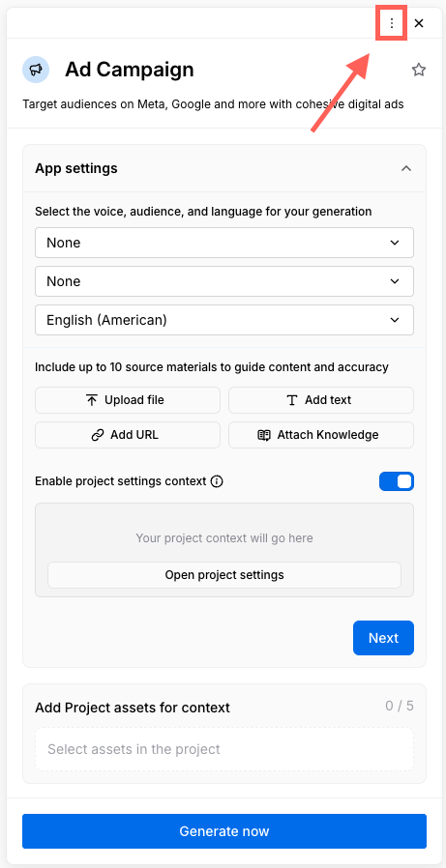Star the Ad Campaign app as favorite
Image resolution: width=446 pixels, height=868 pixels.
pos(418,70)
